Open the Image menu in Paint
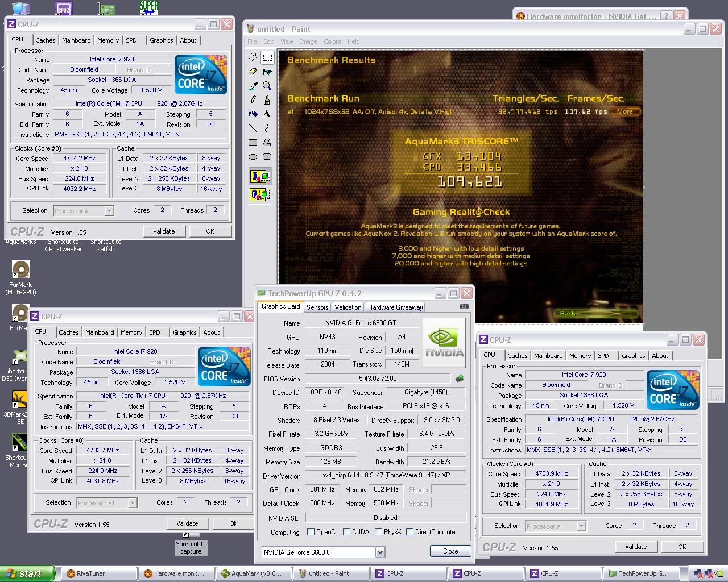This screenshot has height=582, width=728. point(308,41)
